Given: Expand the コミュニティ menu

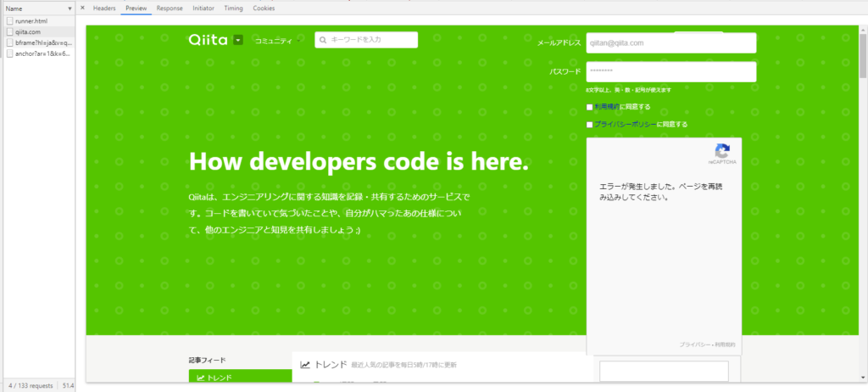Looking at the screenshot, I should [x=277, y=41].
